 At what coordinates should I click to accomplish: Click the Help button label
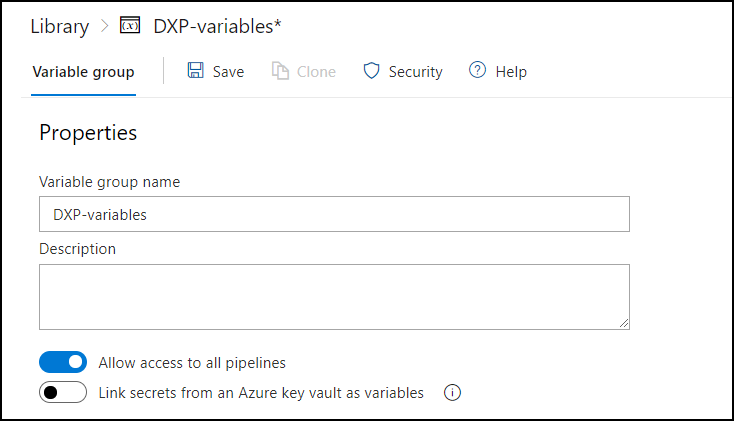point(511,72)
